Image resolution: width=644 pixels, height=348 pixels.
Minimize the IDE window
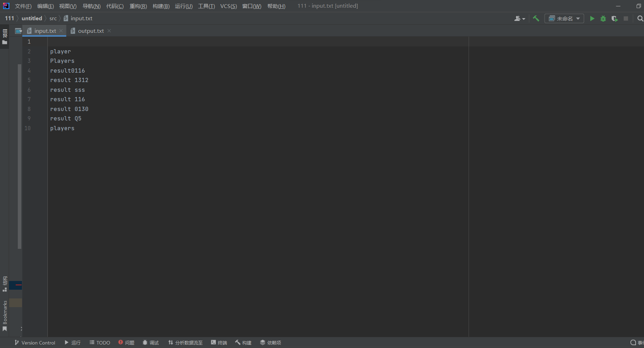[618, 6]
